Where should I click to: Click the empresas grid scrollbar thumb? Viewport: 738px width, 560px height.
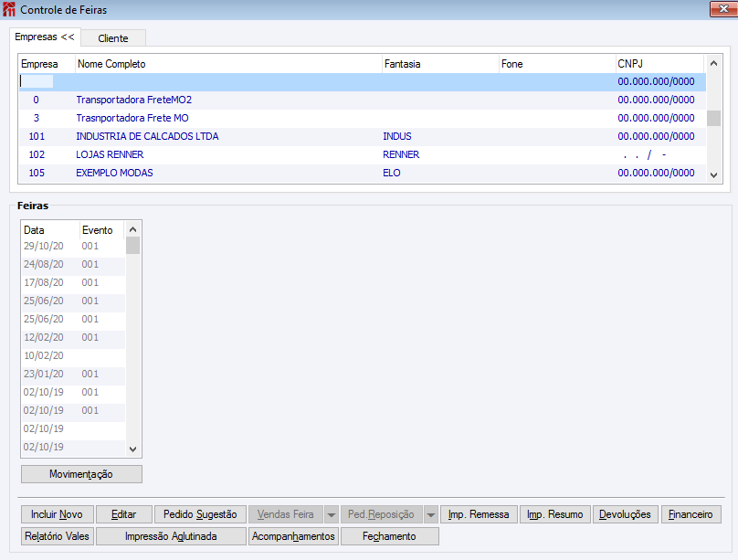[713, 118]
